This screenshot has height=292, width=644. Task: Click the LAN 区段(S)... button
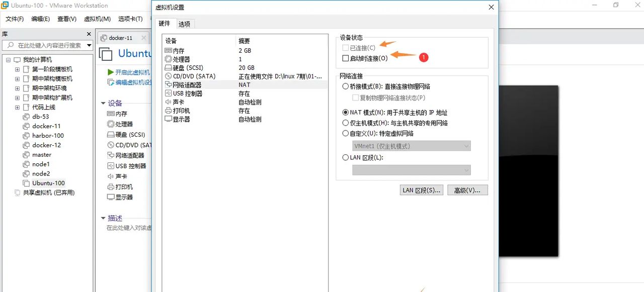[x=421, y=189]
